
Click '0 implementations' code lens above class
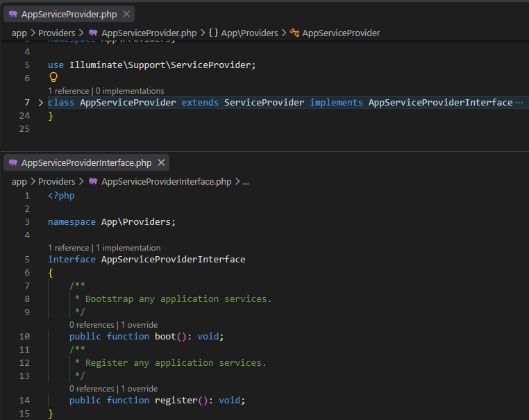[x=130, y=91]
